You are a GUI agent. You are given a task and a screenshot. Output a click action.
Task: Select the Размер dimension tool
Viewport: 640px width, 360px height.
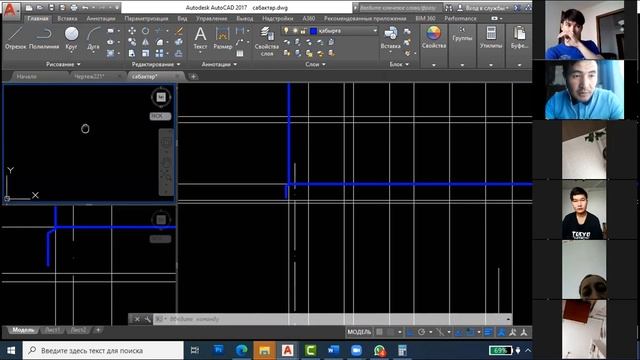click(222, 38)
